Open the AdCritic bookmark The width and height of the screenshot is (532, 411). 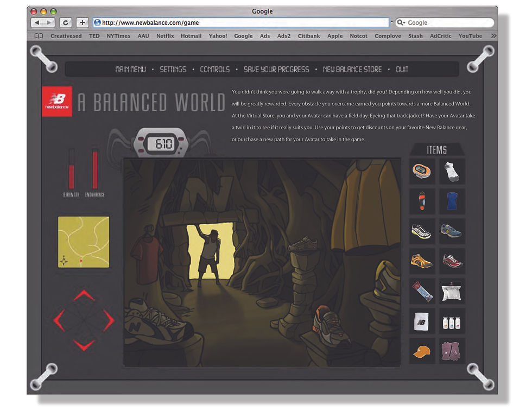[x=440, y=36]
